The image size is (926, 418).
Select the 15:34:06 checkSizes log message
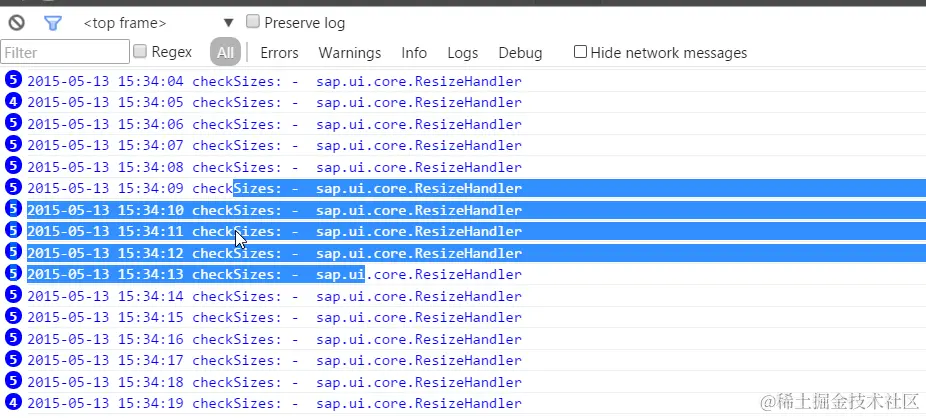tap(275, 125)
